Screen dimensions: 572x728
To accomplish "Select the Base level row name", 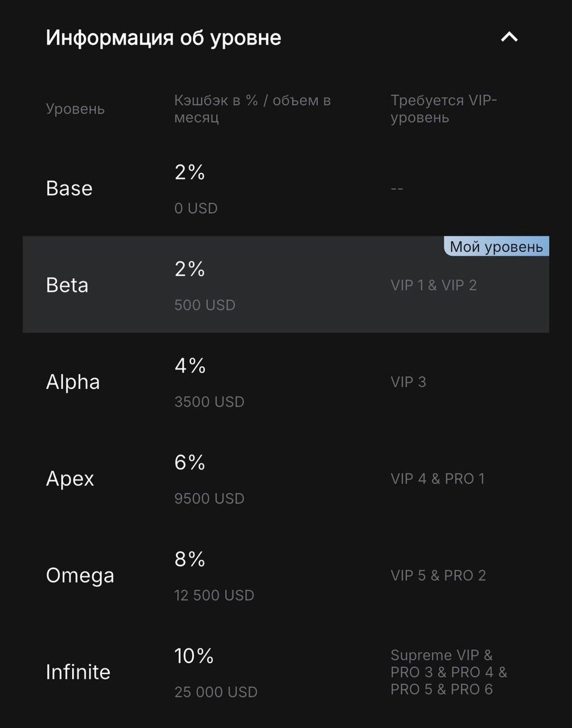I will pos(69,188).
